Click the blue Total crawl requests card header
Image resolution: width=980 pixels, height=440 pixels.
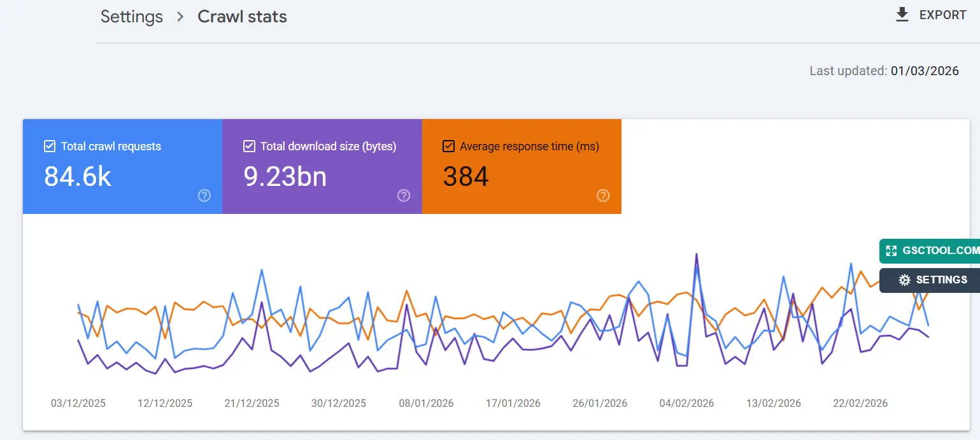click(110, 146)
